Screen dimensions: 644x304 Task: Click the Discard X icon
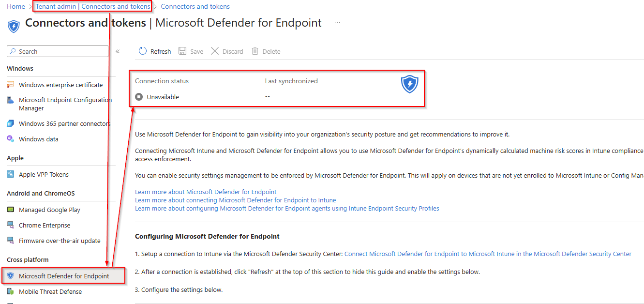pyautogui.click(x=215, y=51)
